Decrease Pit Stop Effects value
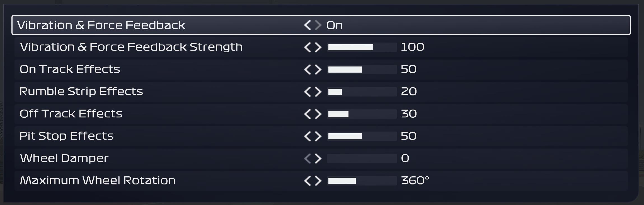 coord(308,136)
